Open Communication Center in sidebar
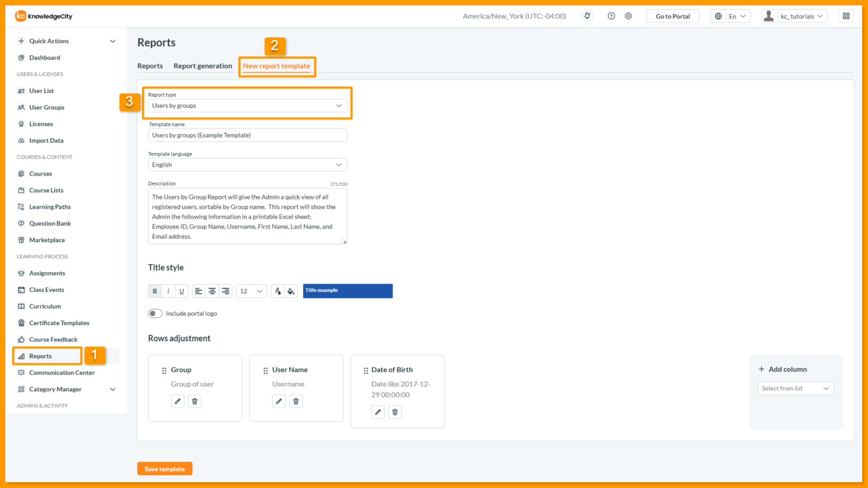The height and width of the screenshot is (488, 868). pos(62,373)
